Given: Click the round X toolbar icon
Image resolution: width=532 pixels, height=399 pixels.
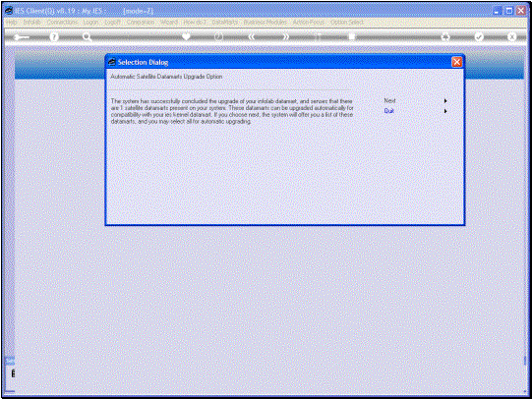Looking at the screenshot, I should [x=511, y=36].
